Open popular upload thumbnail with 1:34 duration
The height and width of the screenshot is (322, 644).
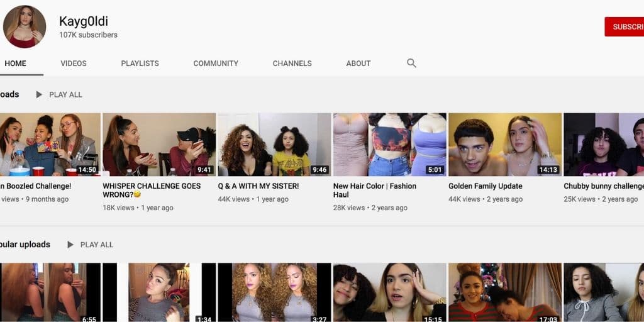tap(159, 292)
